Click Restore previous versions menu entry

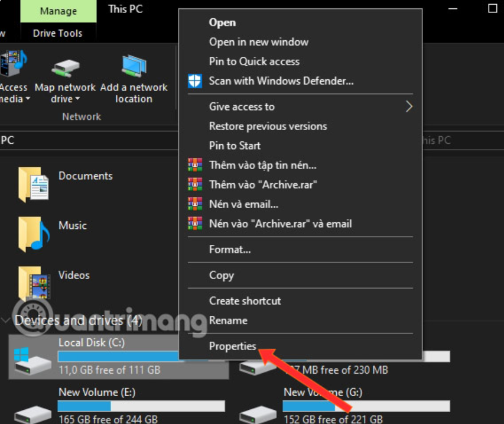pos(268,126)
